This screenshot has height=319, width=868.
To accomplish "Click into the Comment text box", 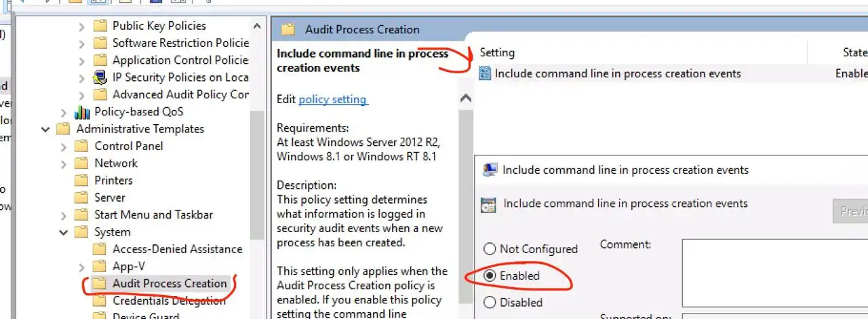I will tap(775, 273).
